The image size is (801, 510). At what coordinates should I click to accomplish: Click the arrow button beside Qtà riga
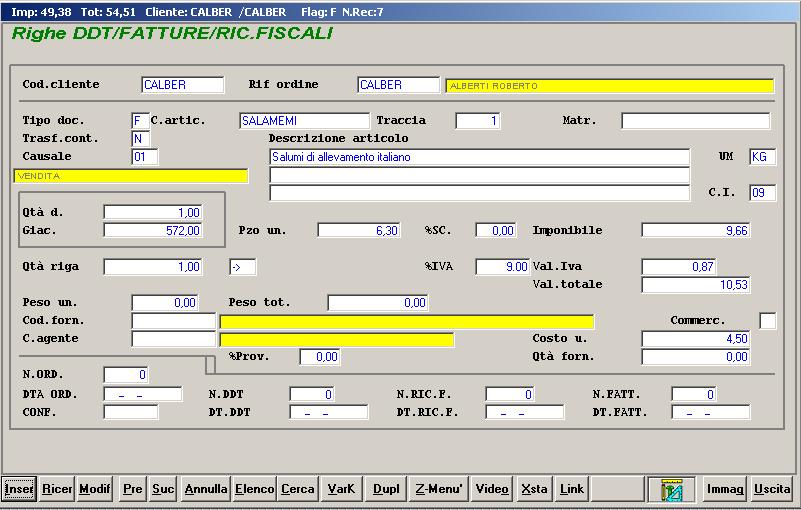tap(242, 267)
